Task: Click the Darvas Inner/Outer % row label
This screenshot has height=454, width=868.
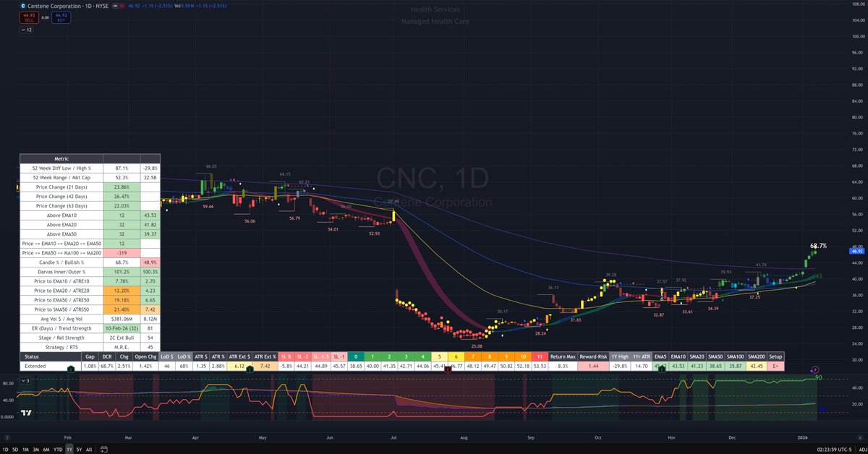Action: tap(61, 270)
